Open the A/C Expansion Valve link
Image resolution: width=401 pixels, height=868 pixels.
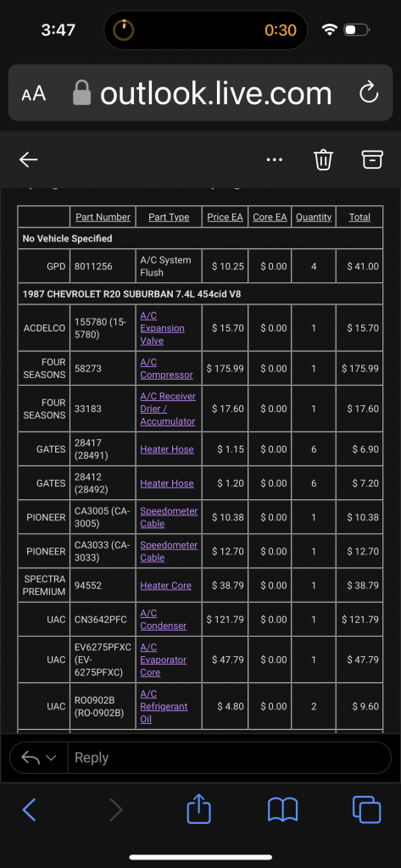click(x=162, y=328)
